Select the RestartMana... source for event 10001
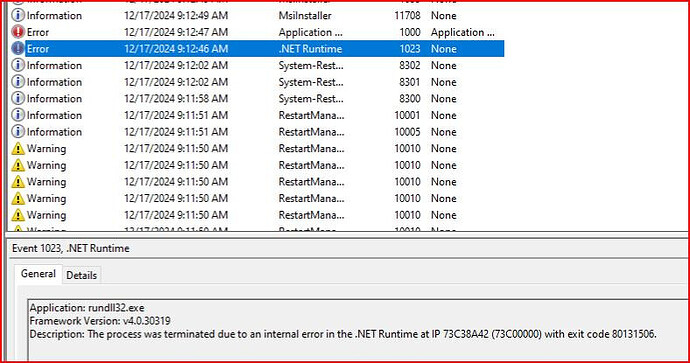This screenshot has height=363, width=690. pos(312,115)
